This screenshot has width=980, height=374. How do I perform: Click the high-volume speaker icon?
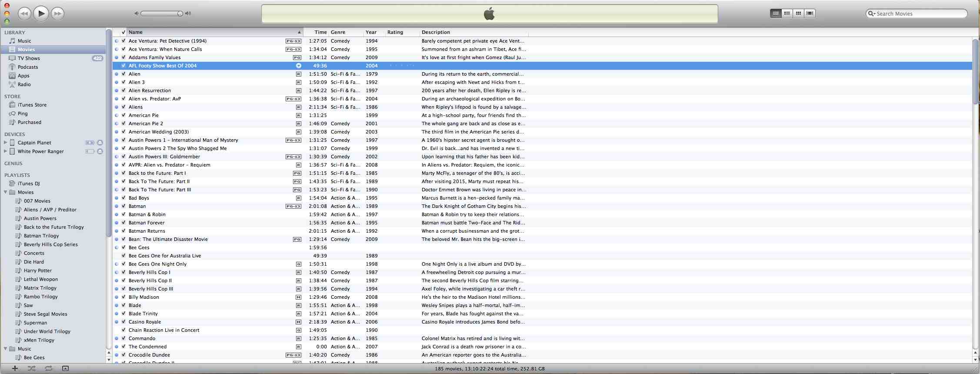[x=188, y=13]
